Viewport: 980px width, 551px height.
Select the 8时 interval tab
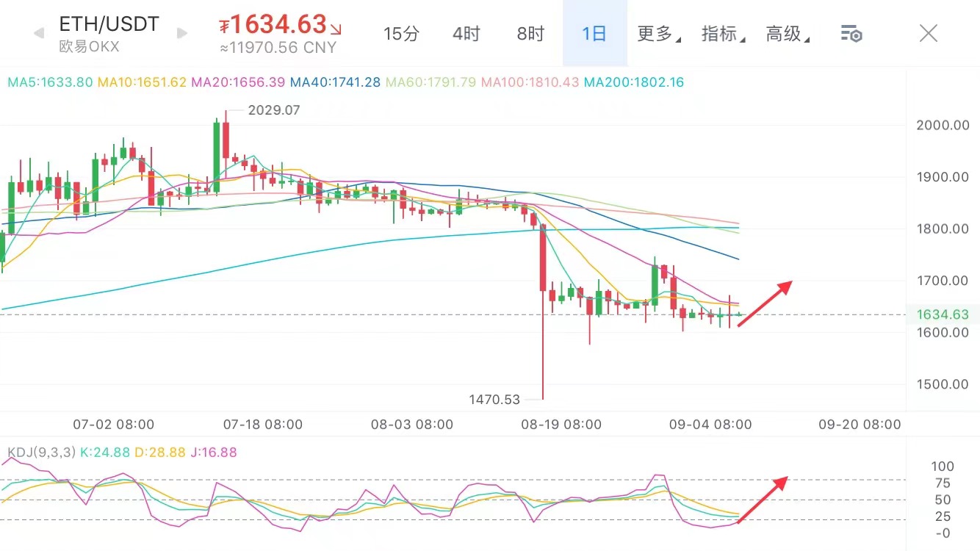(530, 34)
